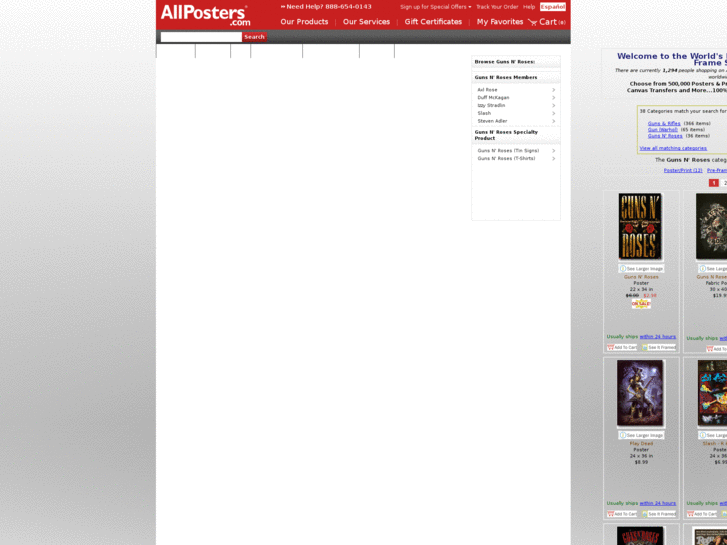The width and height of the screenshot is (727, 545).
Task: Open the Sign up for Special Offers dropdown
Action: click(x=435, y=7)
